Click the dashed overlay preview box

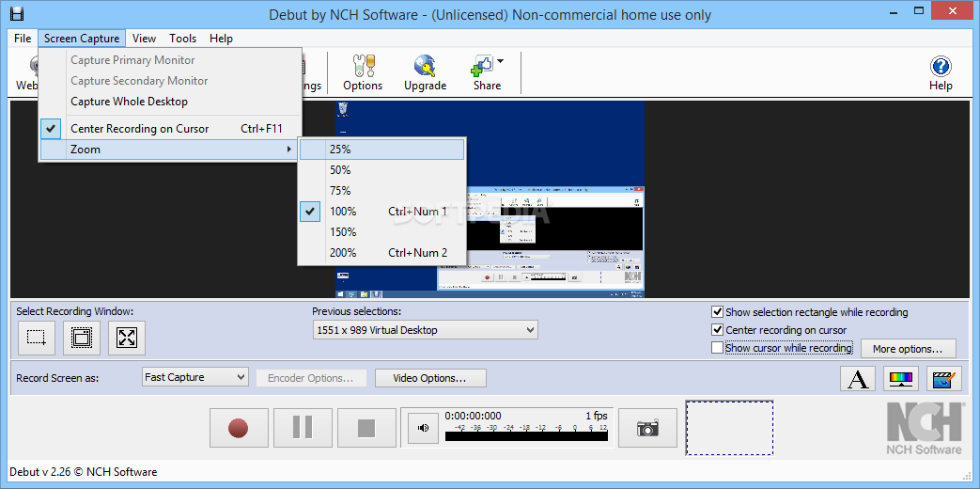(x=729, y=428)
